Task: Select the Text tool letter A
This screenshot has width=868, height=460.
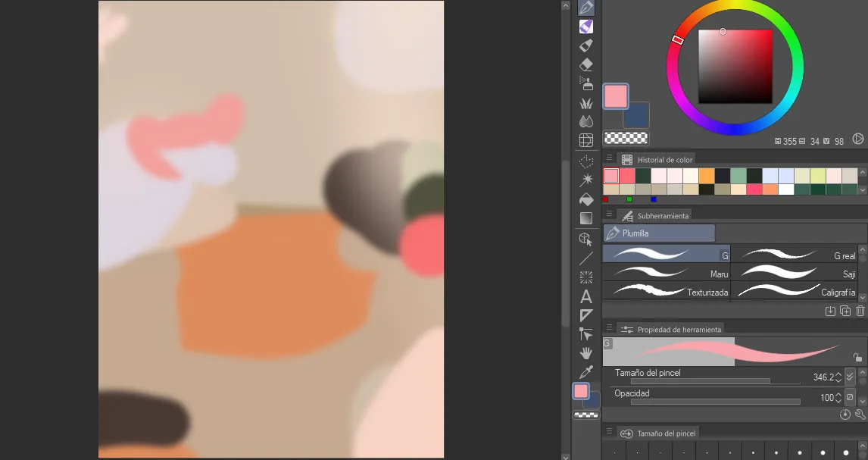Action: [585, 297]
